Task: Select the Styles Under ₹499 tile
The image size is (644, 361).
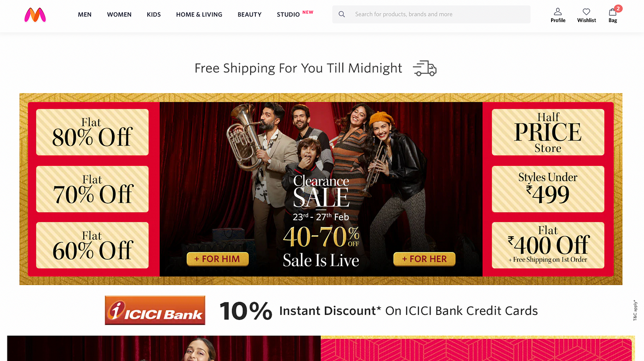Action: point(548,189)
